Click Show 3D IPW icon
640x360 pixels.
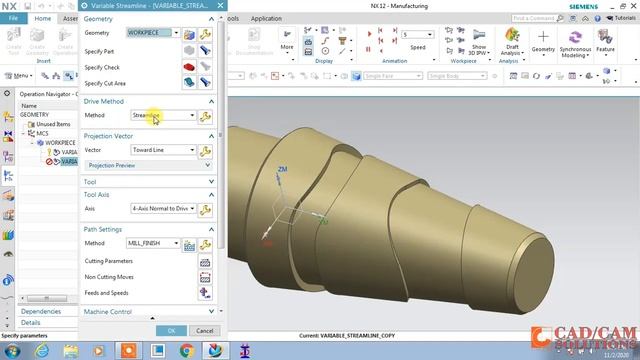(479, 42)
